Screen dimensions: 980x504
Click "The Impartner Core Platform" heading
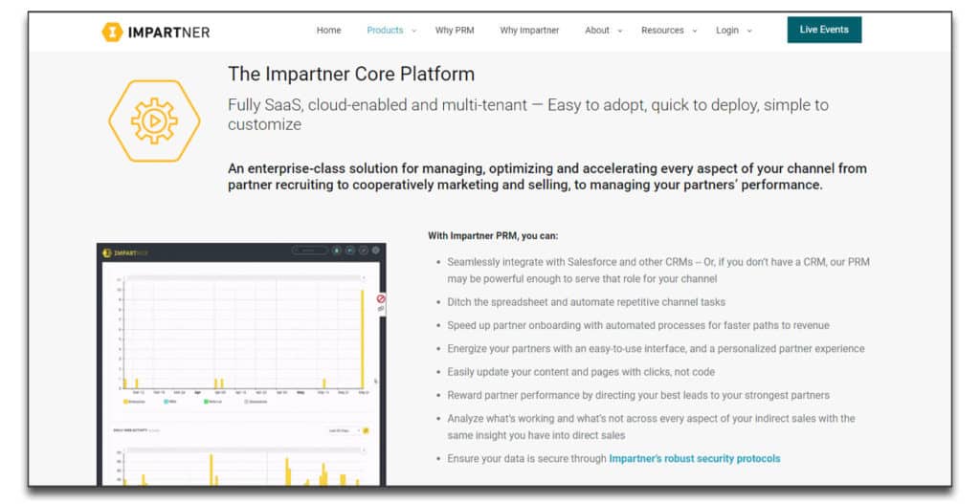tap(351, 74)
